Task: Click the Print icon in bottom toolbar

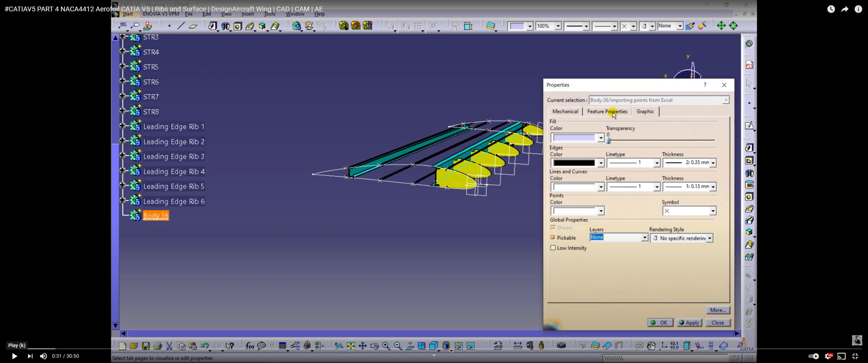Action: pos(158,346)
